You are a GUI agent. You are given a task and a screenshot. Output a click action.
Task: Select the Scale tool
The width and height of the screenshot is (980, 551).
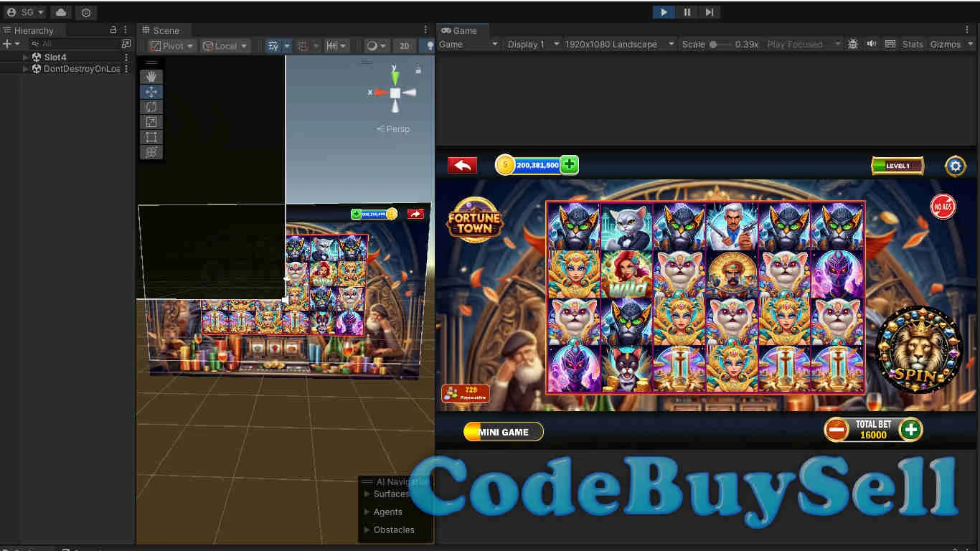click(x=151, y=122)
